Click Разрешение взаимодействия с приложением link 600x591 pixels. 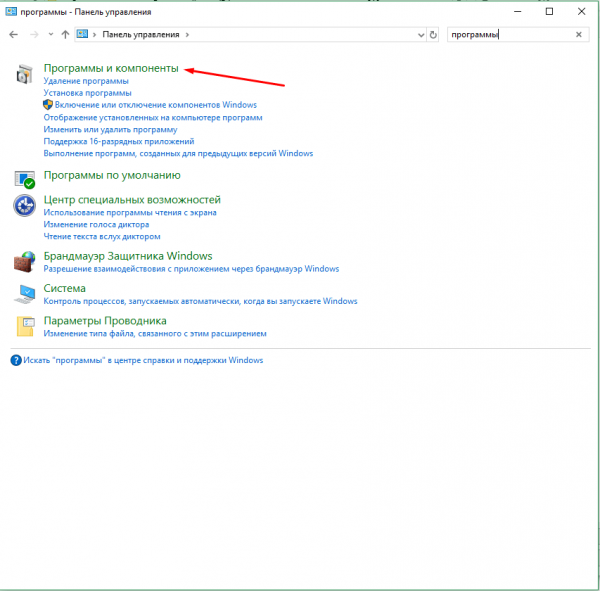[x=191, y=269]
